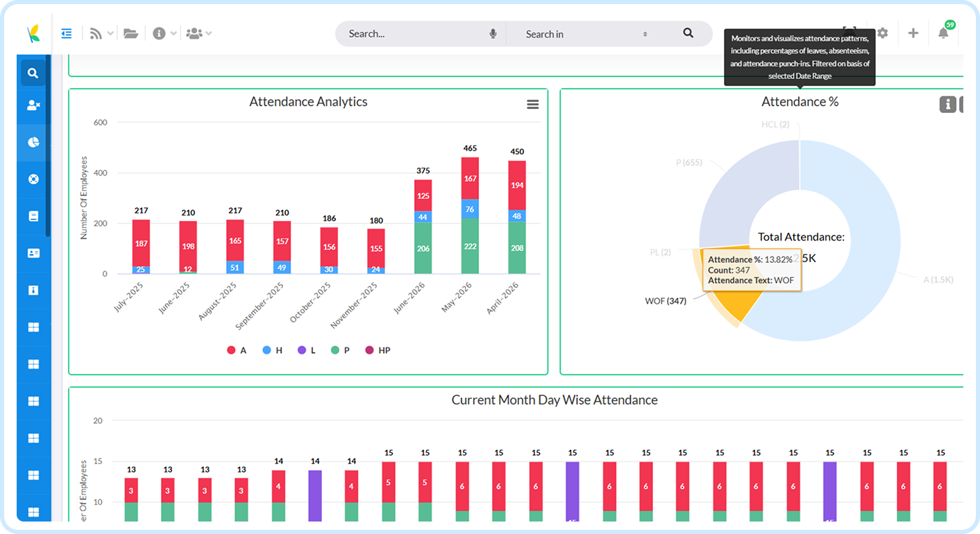The width and height of the screenshot is (980, 534).
Task: Click the 'September-2025' x-axis label
Action: (x=261, y=305)
